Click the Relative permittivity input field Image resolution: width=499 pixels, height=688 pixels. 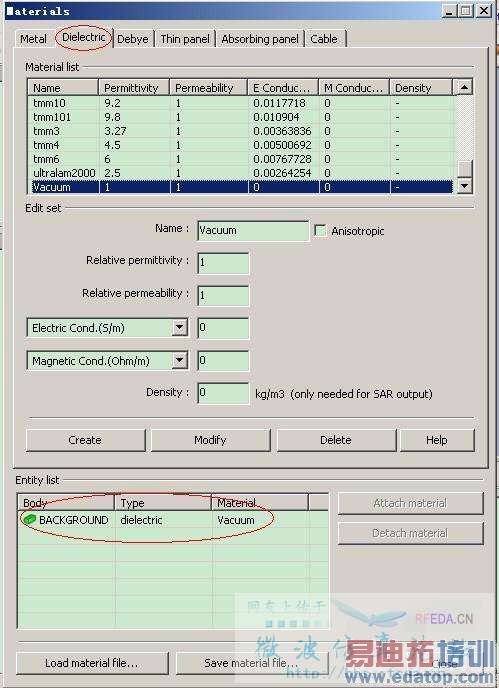pyautogui.click(x=223, y=262)
